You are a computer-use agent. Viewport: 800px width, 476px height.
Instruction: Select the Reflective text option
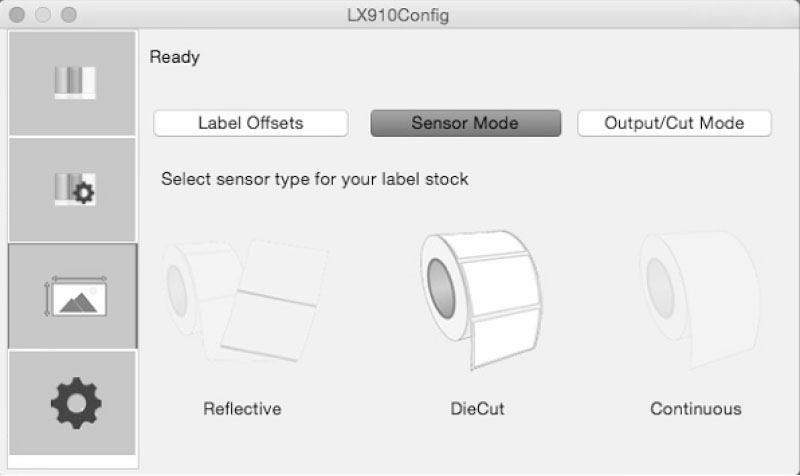(242, 409)
